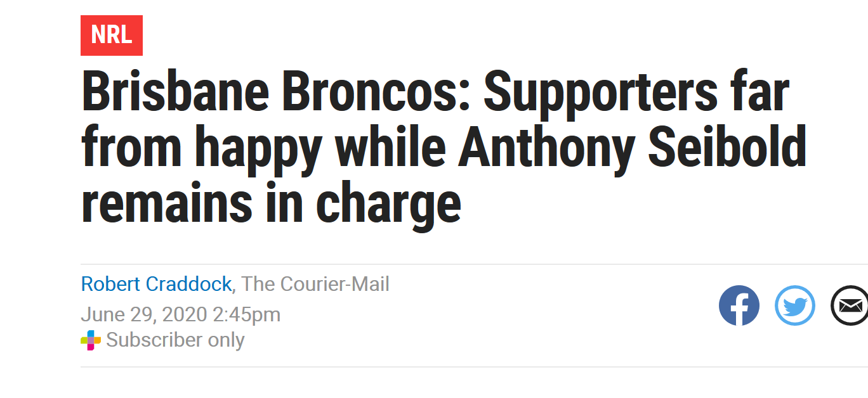Click the colorful Subscriber only plus icon
The image size is (868, 398).
point(91,340)
